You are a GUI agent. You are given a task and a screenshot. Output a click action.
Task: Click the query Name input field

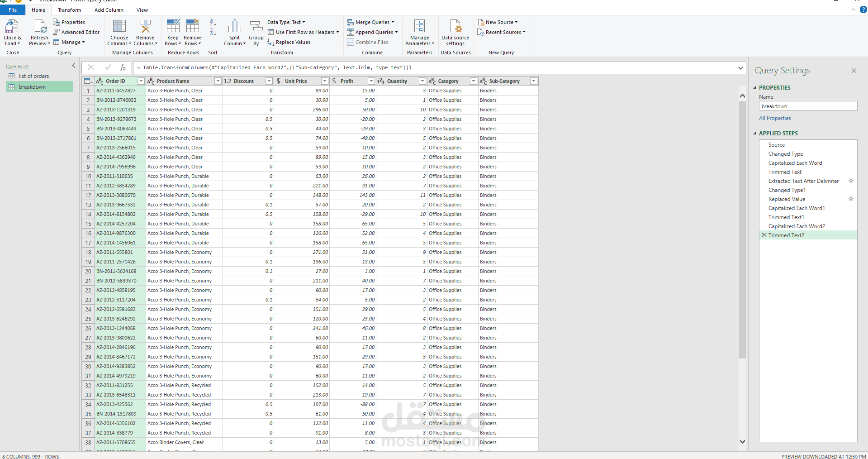(808, 106)
